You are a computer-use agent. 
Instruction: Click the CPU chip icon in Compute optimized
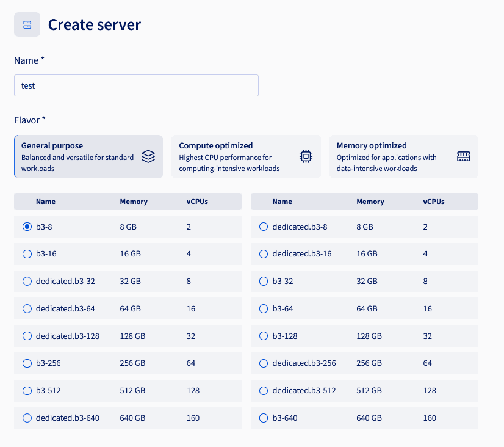306,156
